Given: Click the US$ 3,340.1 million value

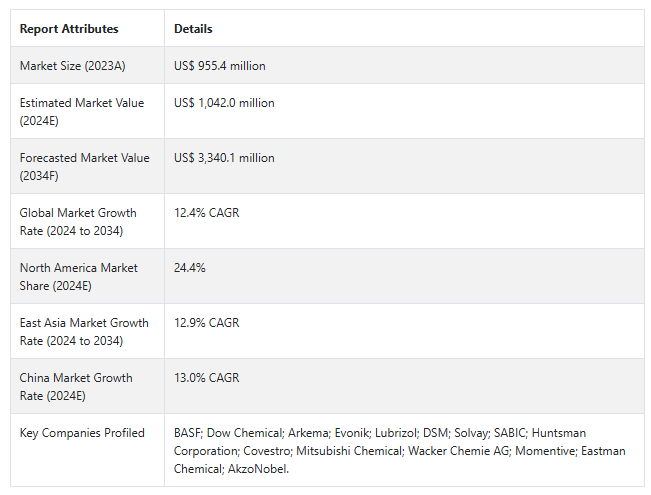Looking at the screenshot, I should [224, 158].
